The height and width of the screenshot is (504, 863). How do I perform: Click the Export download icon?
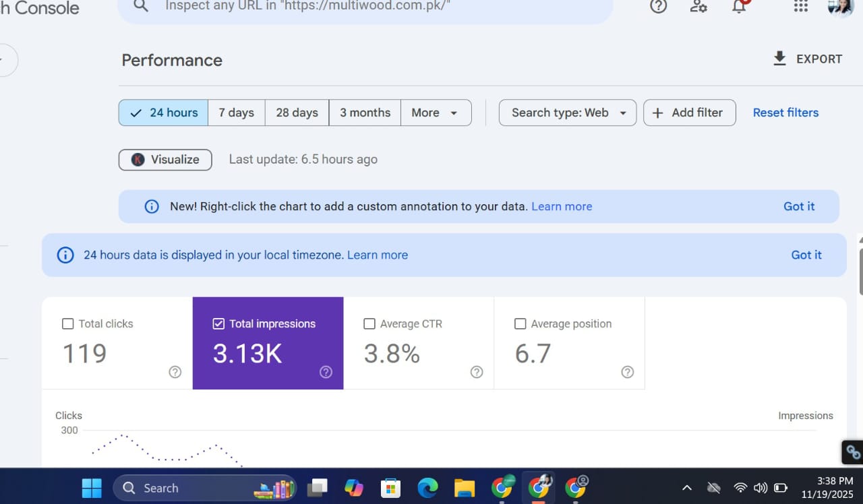(779, 59)
